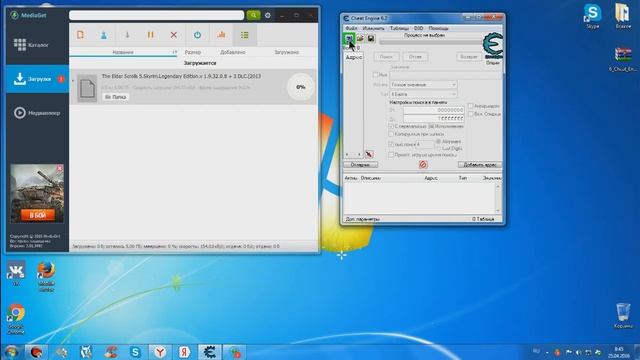
Task: Toggle the Hex checkbox in Cheat Engine
Action: point(376,75)
